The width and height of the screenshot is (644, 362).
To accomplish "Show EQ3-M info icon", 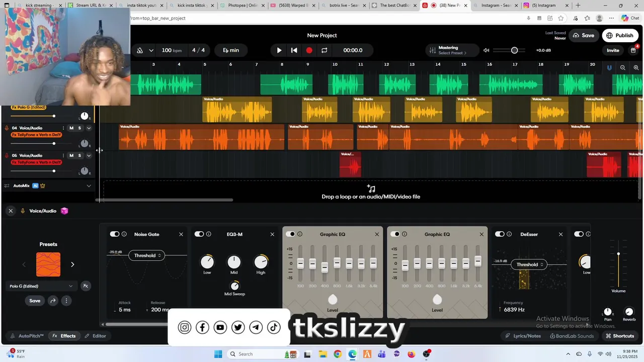I will [208, 234].
